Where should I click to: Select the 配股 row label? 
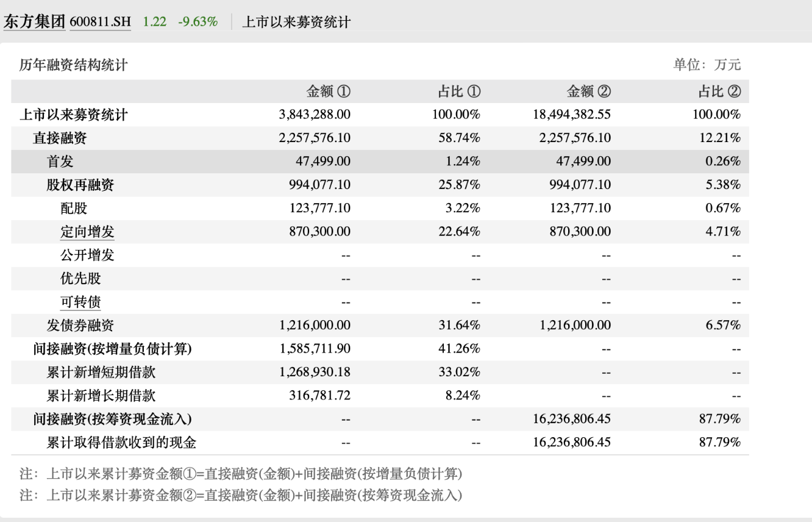pyautogui.click(x=74, y=209)
